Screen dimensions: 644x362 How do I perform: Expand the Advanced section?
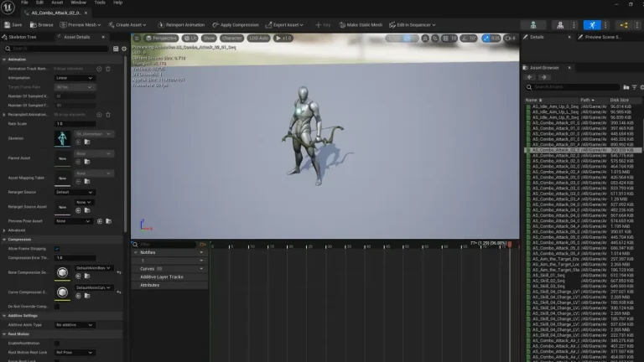click(4, 230)
